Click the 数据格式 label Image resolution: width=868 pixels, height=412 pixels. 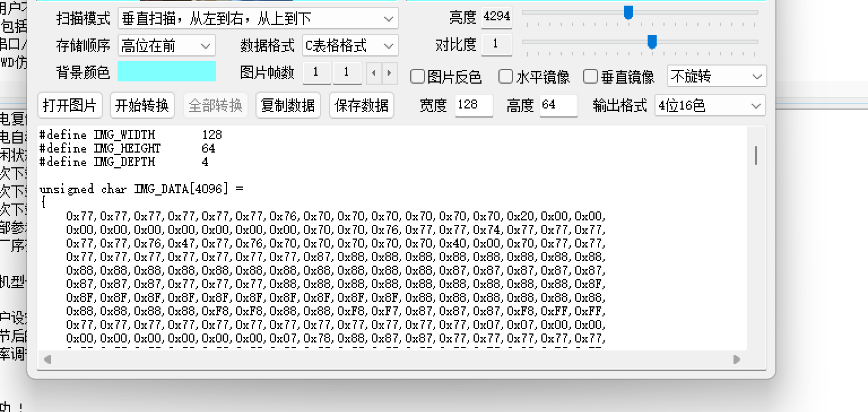(x=267, y=46)
